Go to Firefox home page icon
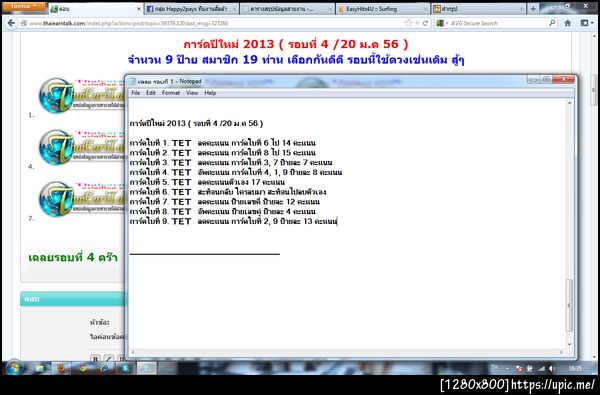 [567, 23]
